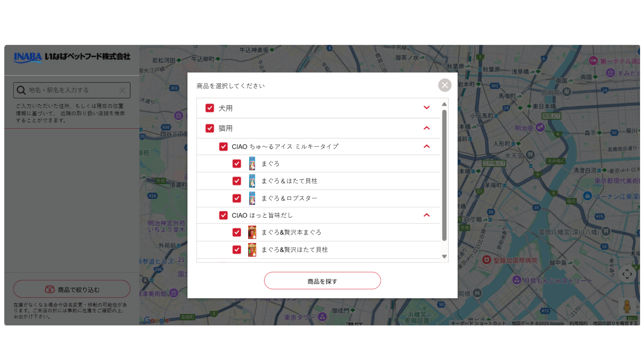The width and height of the screenshot is (644, 356).
Task: Click the search magnifier icon
Action: point(21,90)
